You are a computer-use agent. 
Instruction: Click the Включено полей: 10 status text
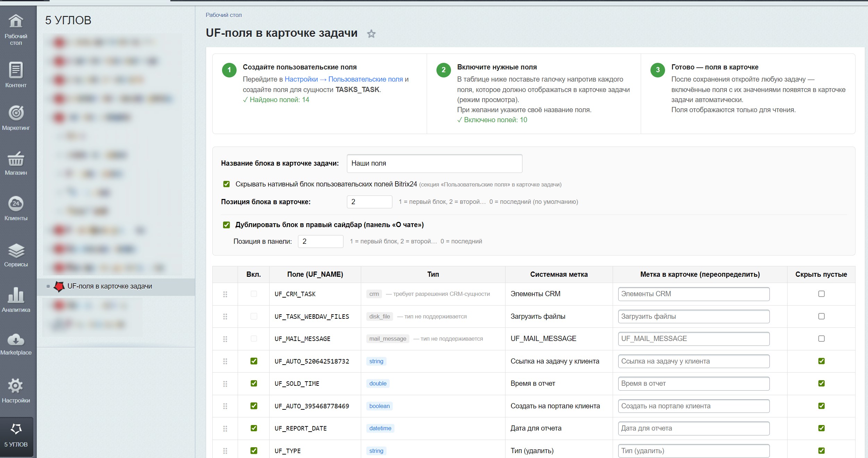point(492,120)
